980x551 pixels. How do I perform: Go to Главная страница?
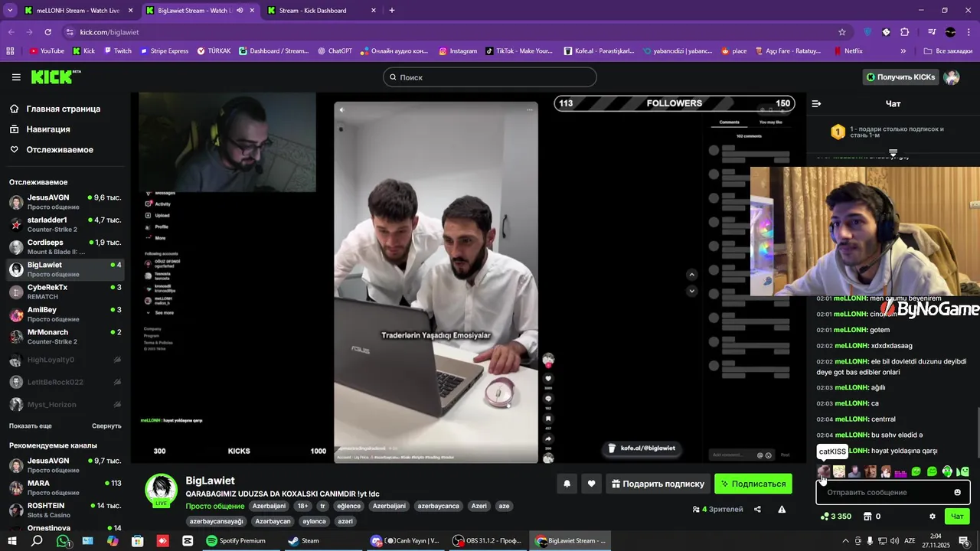[x=63, y=109]
